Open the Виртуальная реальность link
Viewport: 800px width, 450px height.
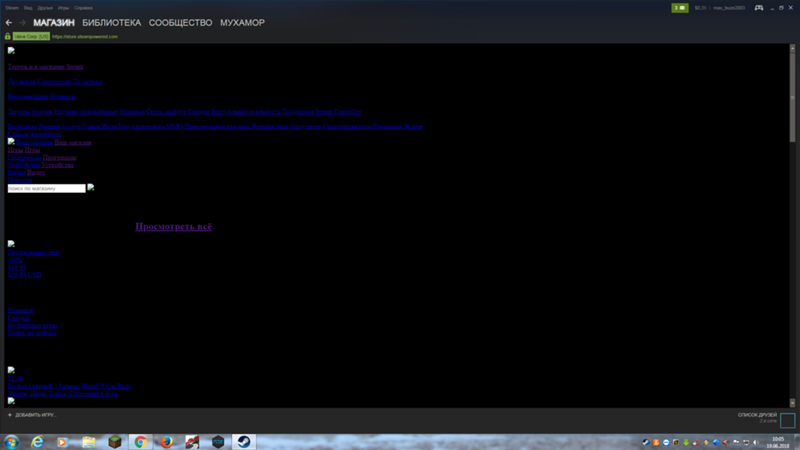pyautogui.click(x=245, y=112)
